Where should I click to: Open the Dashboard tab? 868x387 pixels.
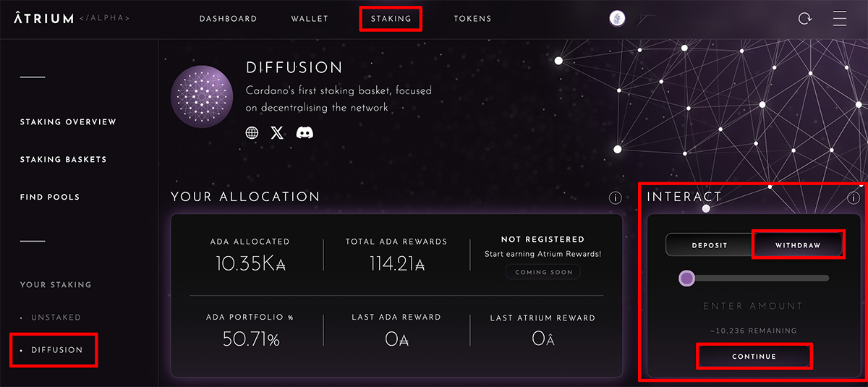[x=228, y=19]
